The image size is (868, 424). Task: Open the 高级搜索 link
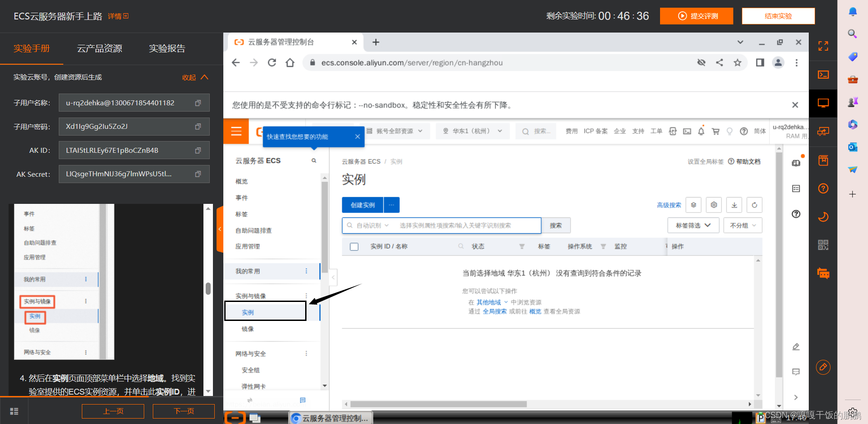click(669, 205)
